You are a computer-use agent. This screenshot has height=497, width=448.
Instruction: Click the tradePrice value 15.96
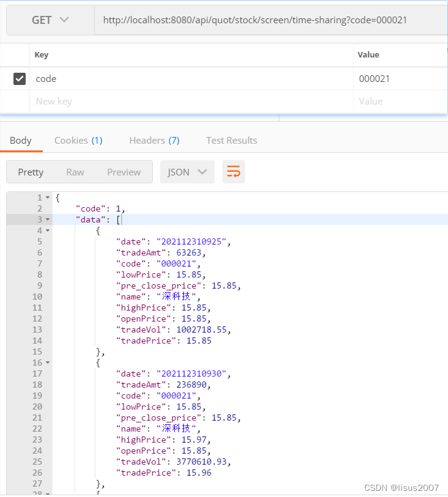[199, 473]
